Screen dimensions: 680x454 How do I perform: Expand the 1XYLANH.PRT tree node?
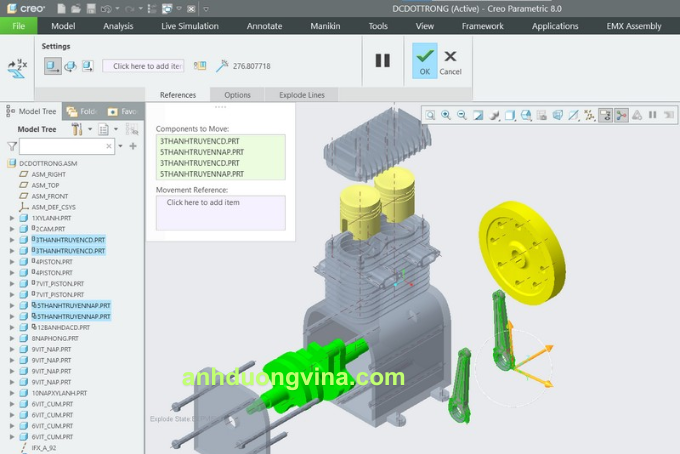coord(12,218)
